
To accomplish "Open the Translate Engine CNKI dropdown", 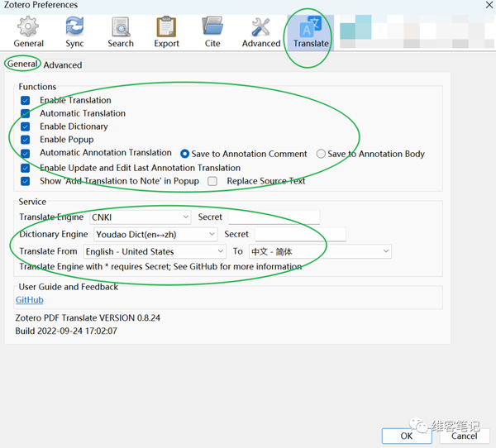I will (x=141, y=217).
